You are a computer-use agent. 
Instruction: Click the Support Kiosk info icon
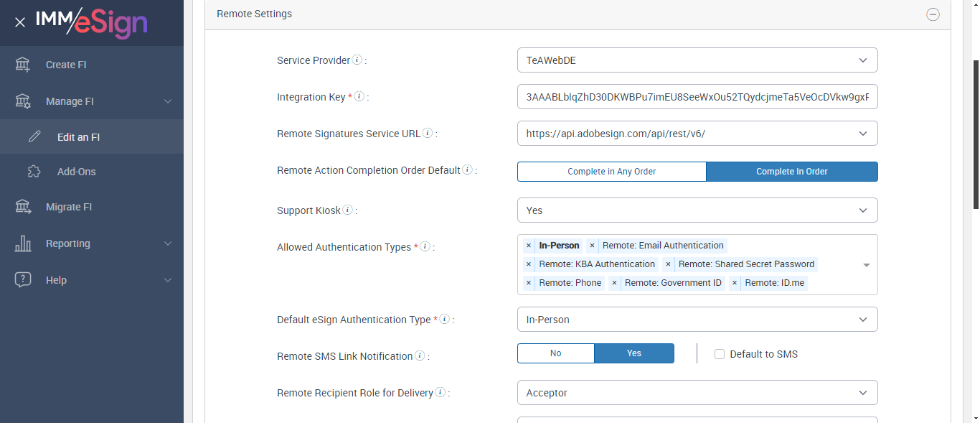(x=348, y=210)
